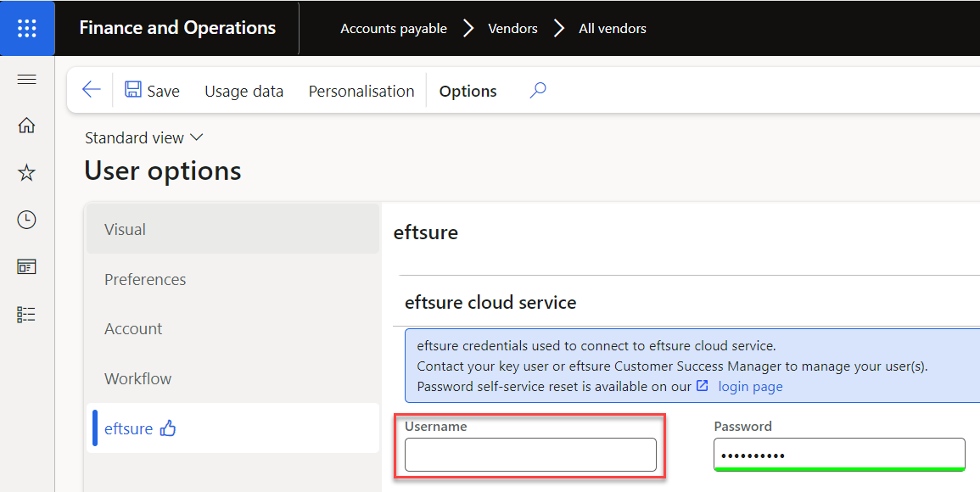Screen dimensions: 980x492
Task: Collapse the eftsure cloud service section
Action: 490,303
